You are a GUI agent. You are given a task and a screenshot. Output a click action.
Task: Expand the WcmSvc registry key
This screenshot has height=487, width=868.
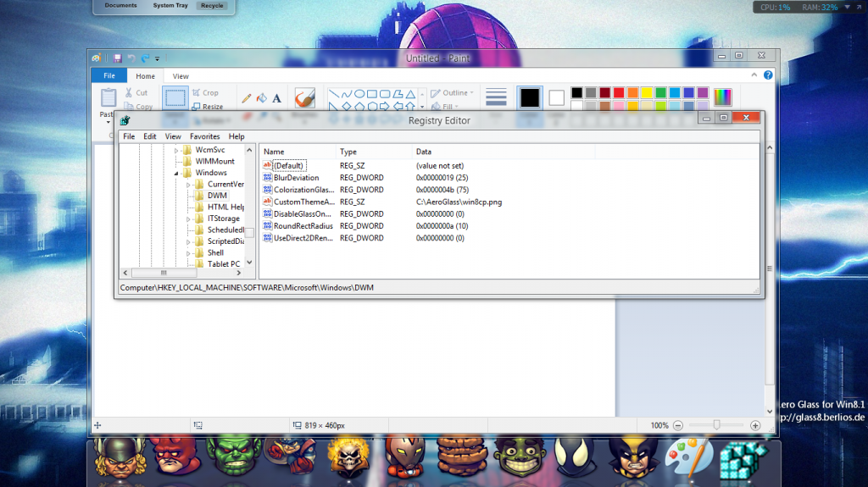click(177, 150)
